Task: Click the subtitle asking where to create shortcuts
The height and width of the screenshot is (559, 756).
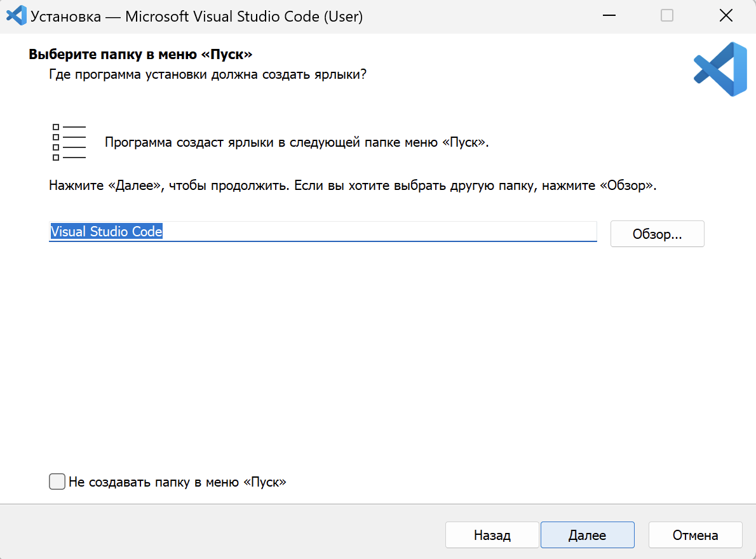Action: coord(208,74)
